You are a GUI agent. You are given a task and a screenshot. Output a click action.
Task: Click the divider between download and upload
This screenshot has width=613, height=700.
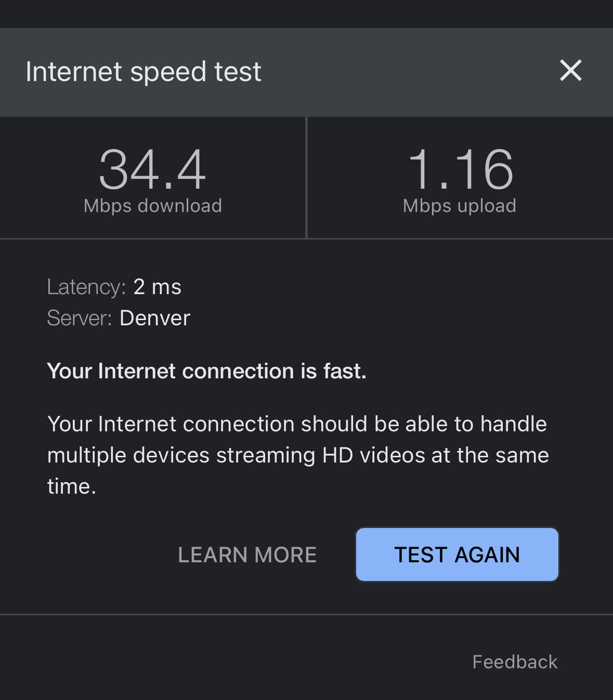[307, 178]
